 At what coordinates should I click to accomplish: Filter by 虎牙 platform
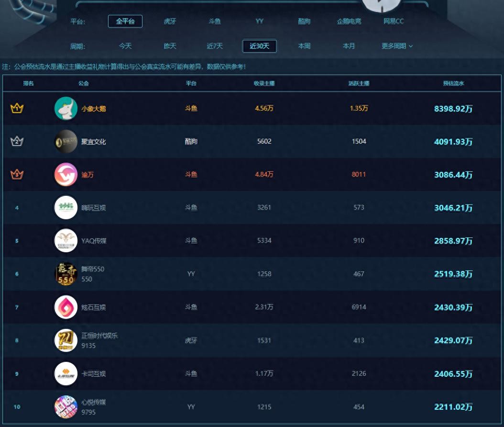click(x=170, y=22)
